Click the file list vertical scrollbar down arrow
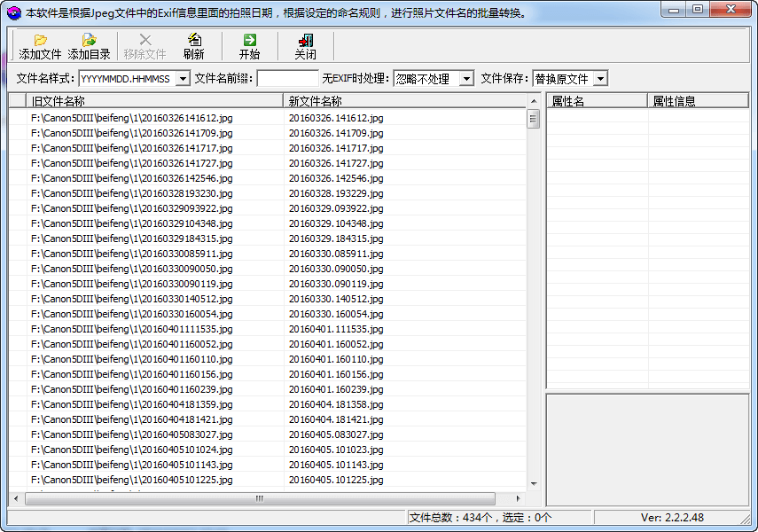The image size is (758, 532). [x=534, y=483]
